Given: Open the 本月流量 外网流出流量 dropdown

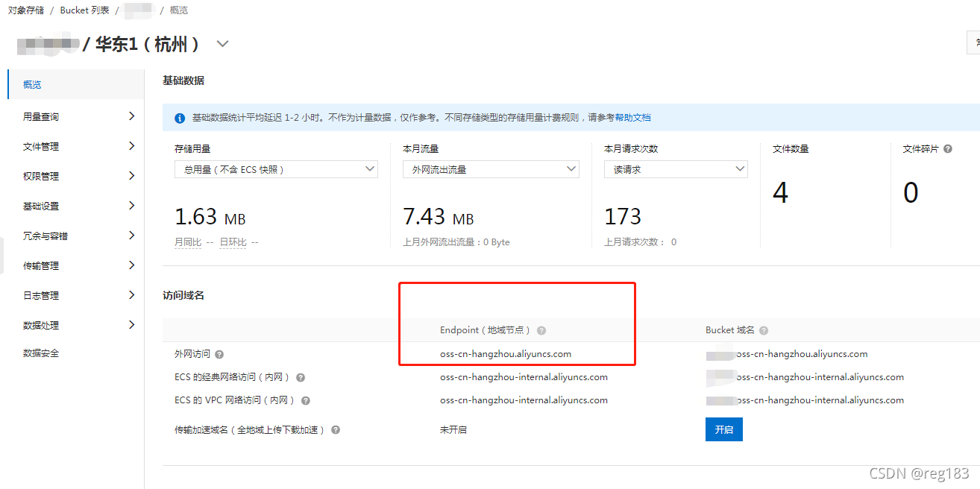Looking at the screenshot, I should coord(491,169).
